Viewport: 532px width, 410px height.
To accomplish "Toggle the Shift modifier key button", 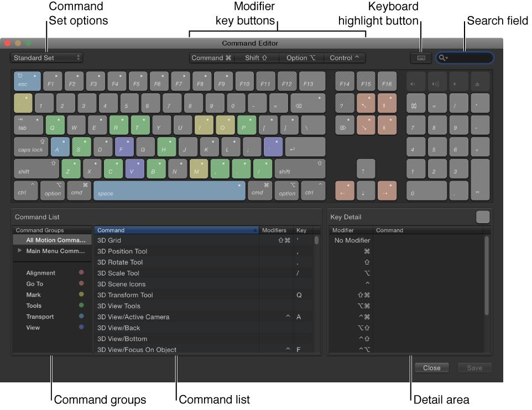I will click(257, 57).
